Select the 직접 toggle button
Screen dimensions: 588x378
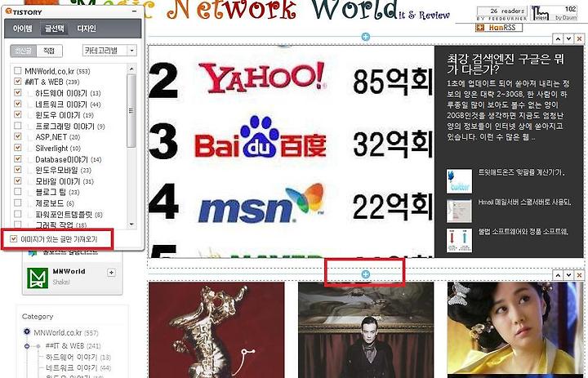(x=49, y=51)
